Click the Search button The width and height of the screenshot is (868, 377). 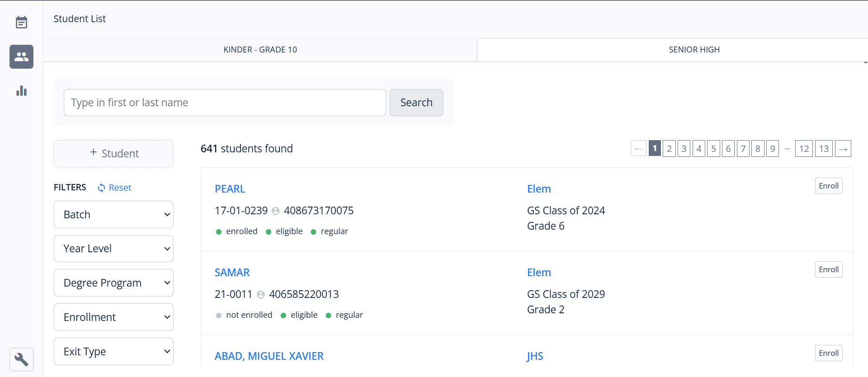point(416,103)
